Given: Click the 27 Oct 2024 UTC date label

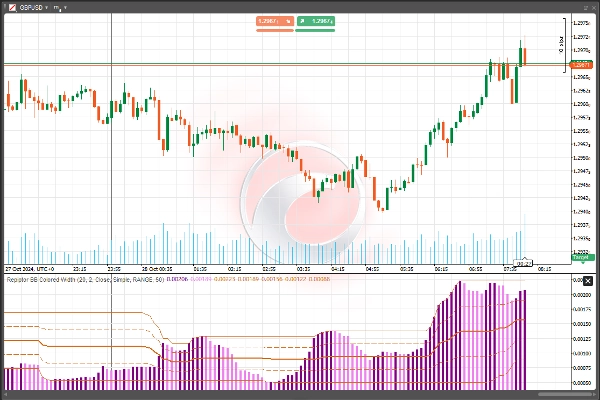Looking at the screenshot, I should click(27, 269).
